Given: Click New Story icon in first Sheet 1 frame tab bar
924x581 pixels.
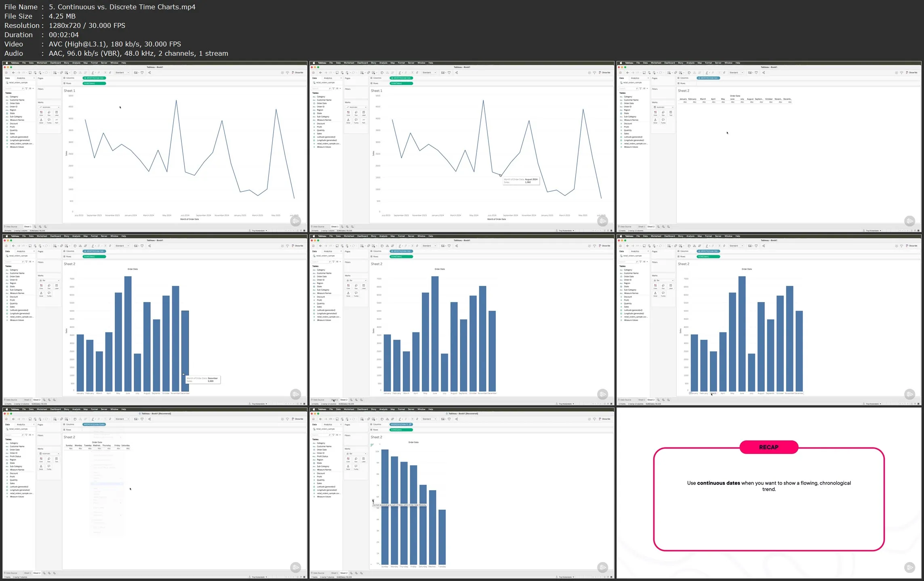Looking at the screenshot, I should pyautogui.click(x=45, y=227).
